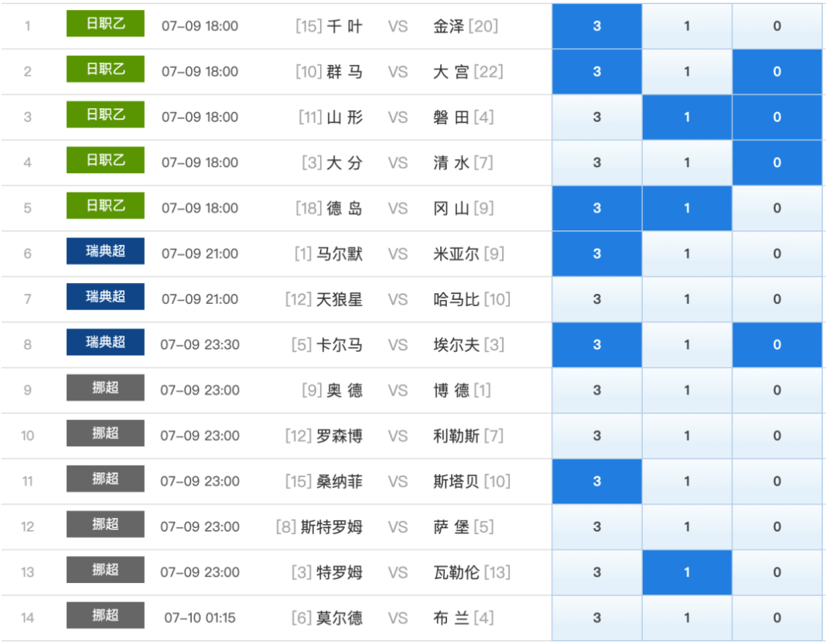Deselect draw 1 for 德岛 vs 冈山

pos(687,208)
